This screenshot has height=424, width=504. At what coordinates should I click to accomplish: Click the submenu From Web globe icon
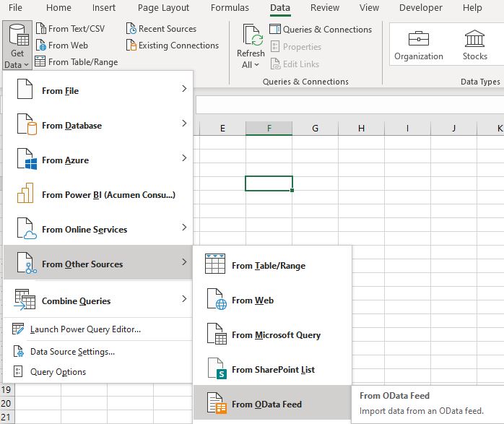217,299
